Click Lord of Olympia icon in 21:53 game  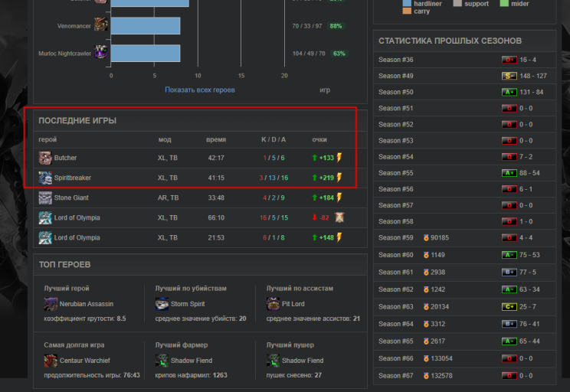click(45, 238)
